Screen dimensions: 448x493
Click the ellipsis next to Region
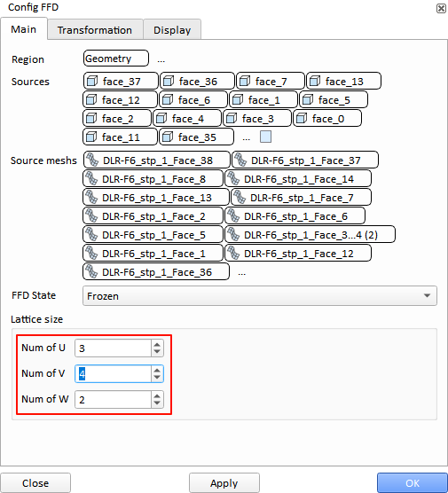tap(161, 59)
